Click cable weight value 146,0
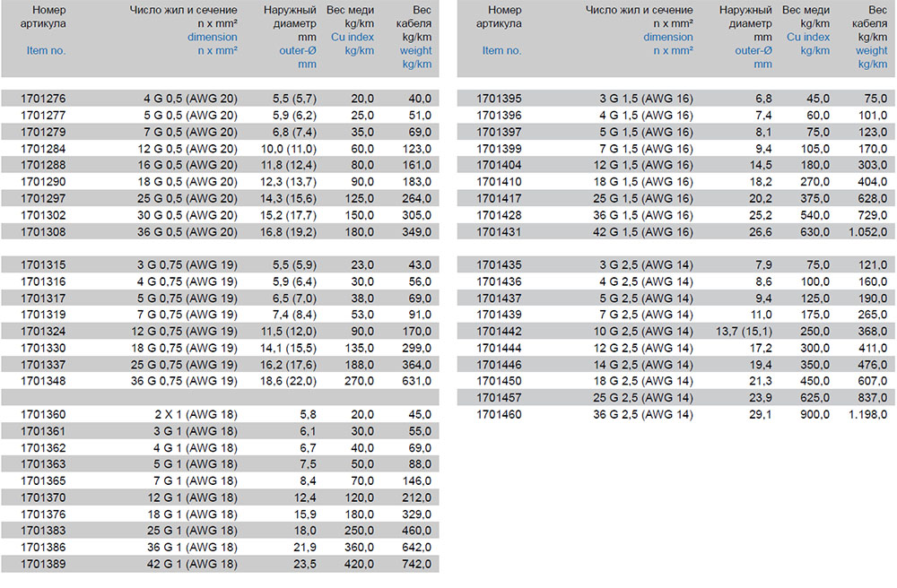This screenshot has height=588, width=897. pyautogui.click(x=416, y=480)
